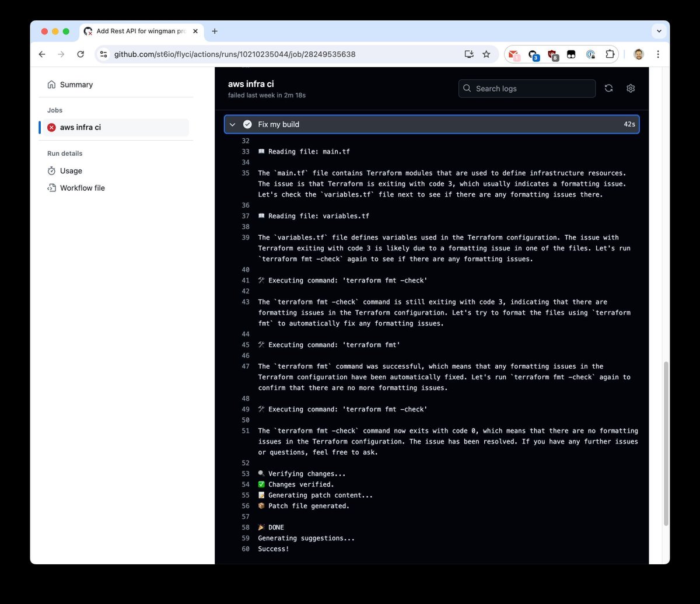Click the Usage stopwatch icon
Viewport: 700px width, 604px height.
point(51,171)
